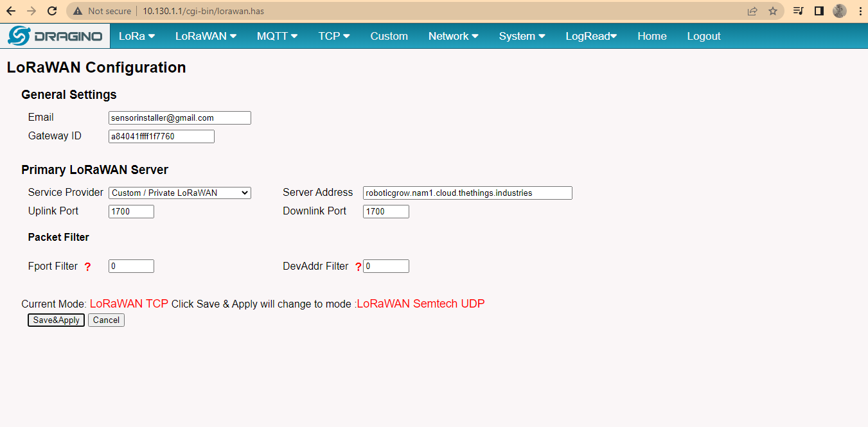
Task: Click the Dragino logo
Action: (x=55, y=36)
